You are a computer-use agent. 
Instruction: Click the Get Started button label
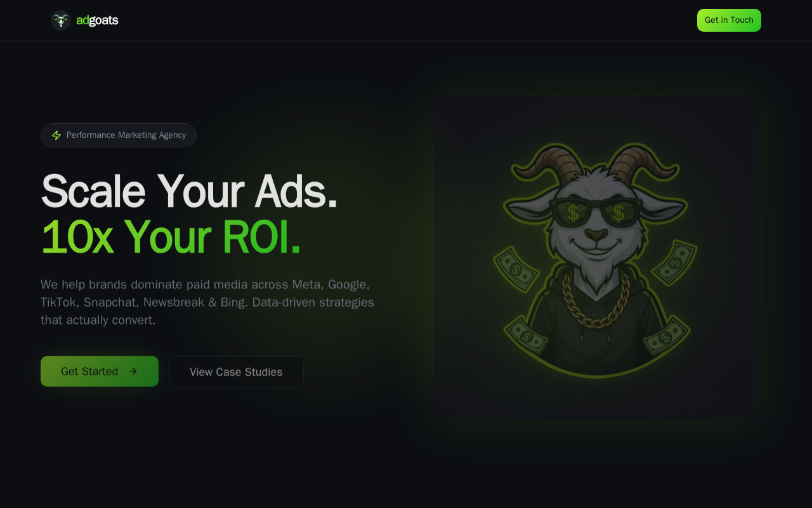point(89,371)
